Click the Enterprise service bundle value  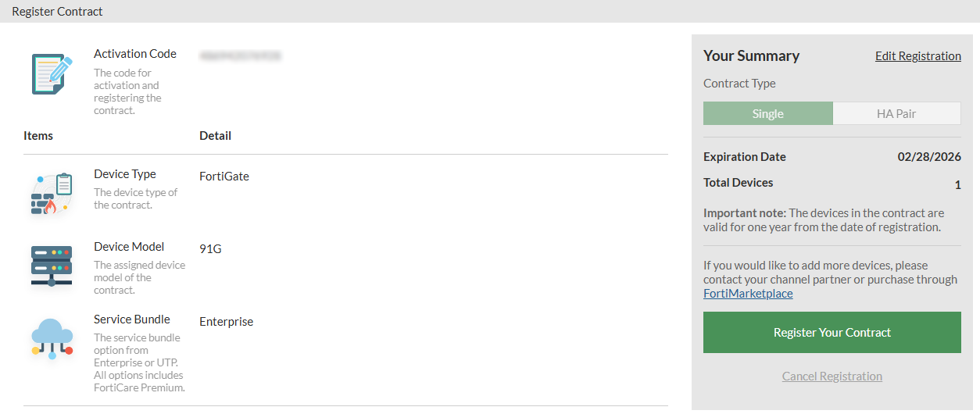coord(226,322)
